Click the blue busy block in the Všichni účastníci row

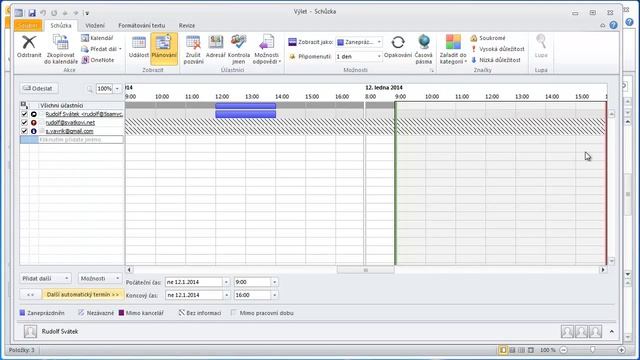click(x=245, y=106)
